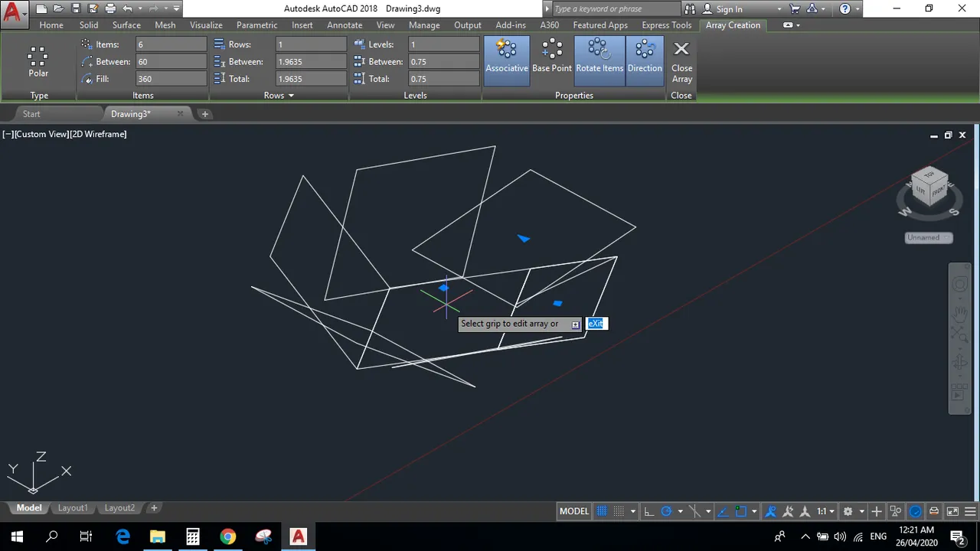Toggle drawing grid display in status bar
Screen dimensions: 980x551
click(x=602, y=511)
